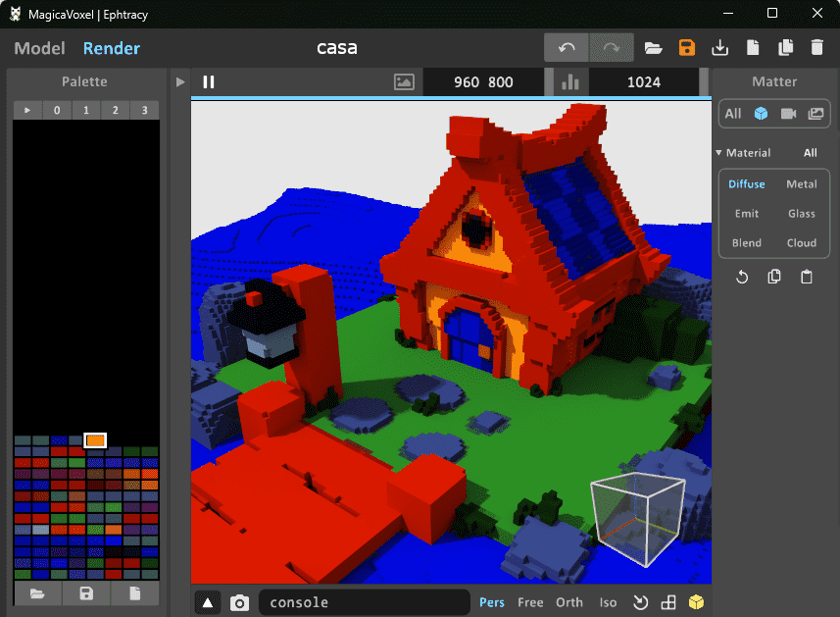Switch to palette page 2
840x617 pixels.
pos(116,111)
